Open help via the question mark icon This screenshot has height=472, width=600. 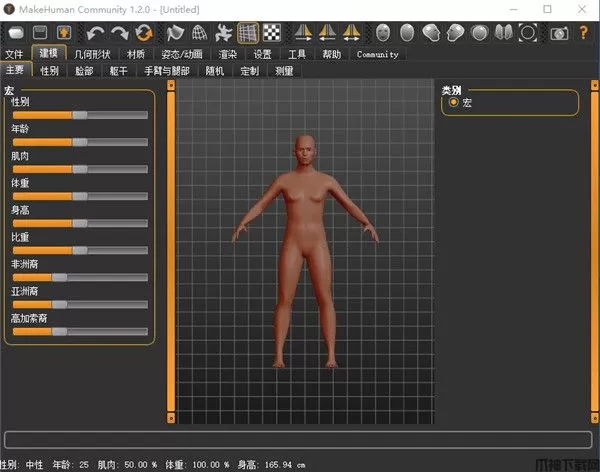point(582,33)
